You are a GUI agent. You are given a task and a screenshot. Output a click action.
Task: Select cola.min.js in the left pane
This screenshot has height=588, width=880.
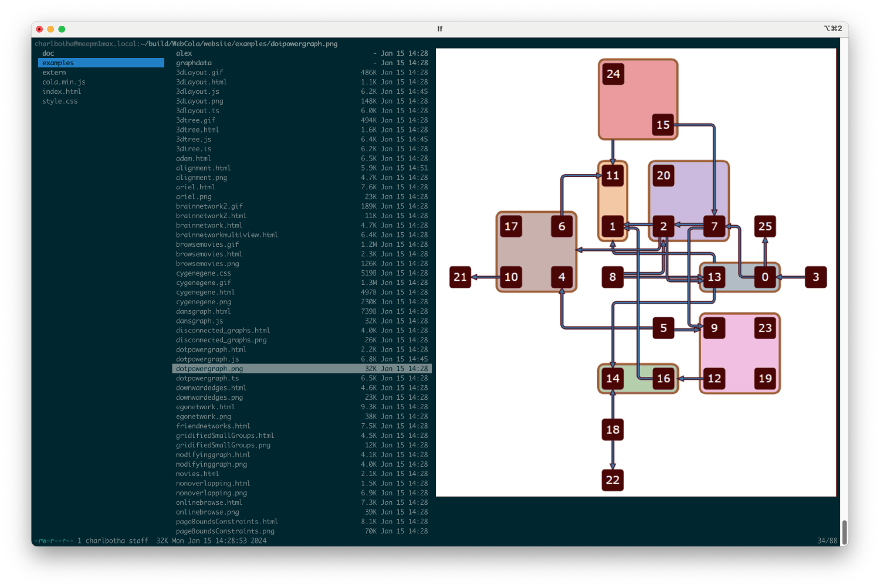[64, 81]
